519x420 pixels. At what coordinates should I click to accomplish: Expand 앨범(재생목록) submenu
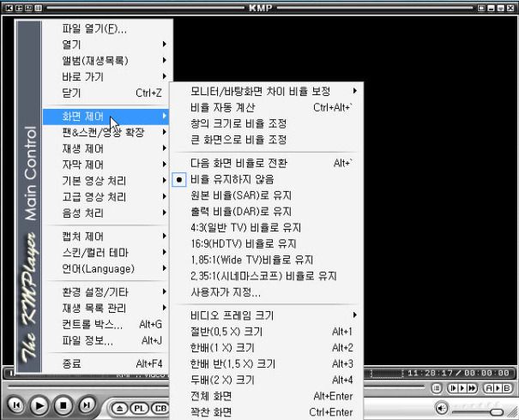pyautogui.click(x=106, y=61)
